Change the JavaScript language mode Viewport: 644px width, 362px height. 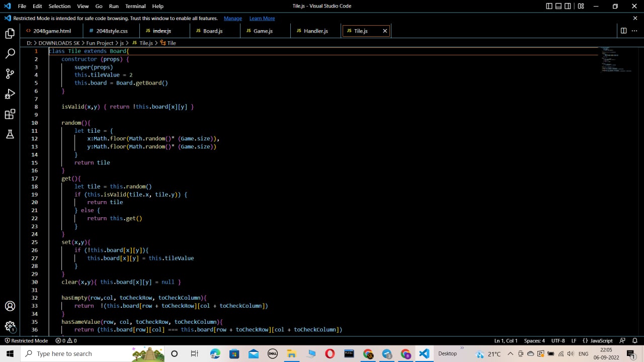click(598, 340)
